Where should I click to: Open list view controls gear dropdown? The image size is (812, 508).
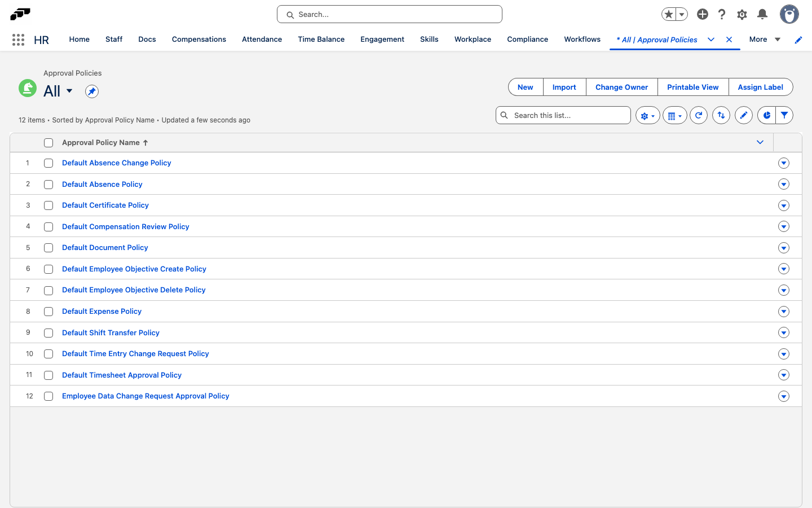(x=648, y=115)
